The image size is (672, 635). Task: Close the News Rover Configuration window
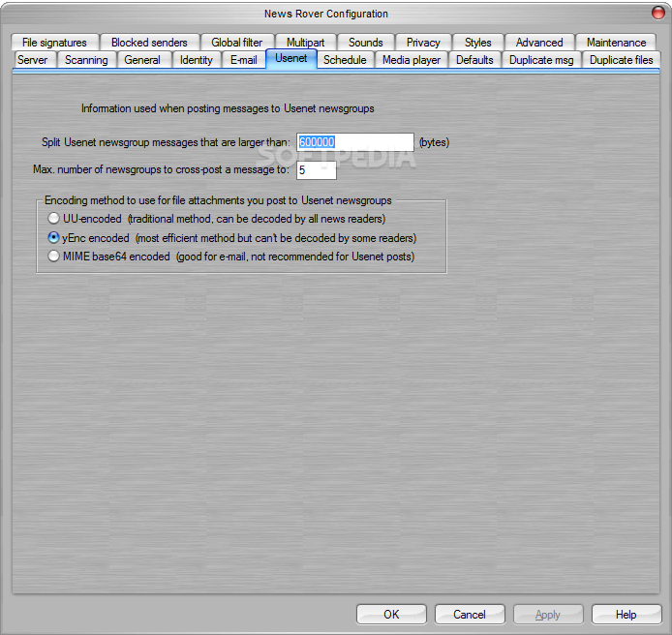click(657, 13)
